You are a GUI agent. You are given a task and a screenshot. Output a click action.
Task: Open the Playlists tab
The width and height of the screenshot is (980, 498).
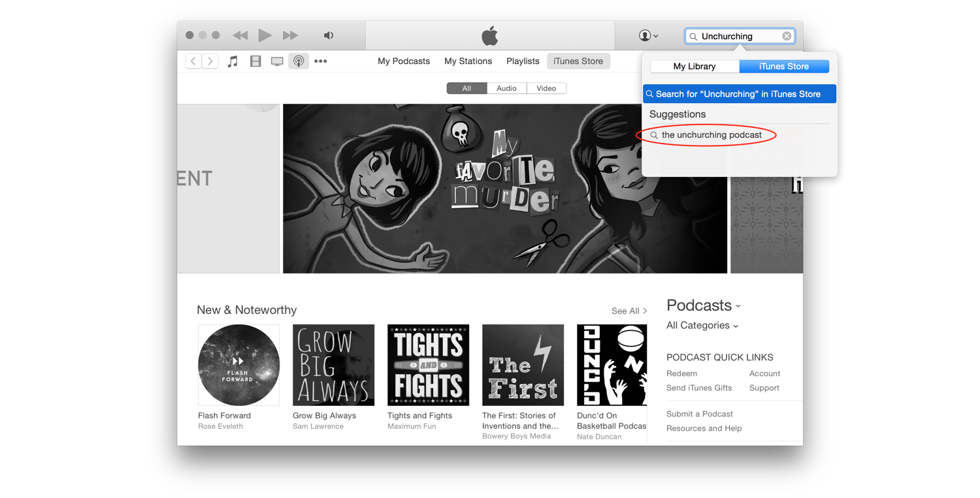coord(523,61)
